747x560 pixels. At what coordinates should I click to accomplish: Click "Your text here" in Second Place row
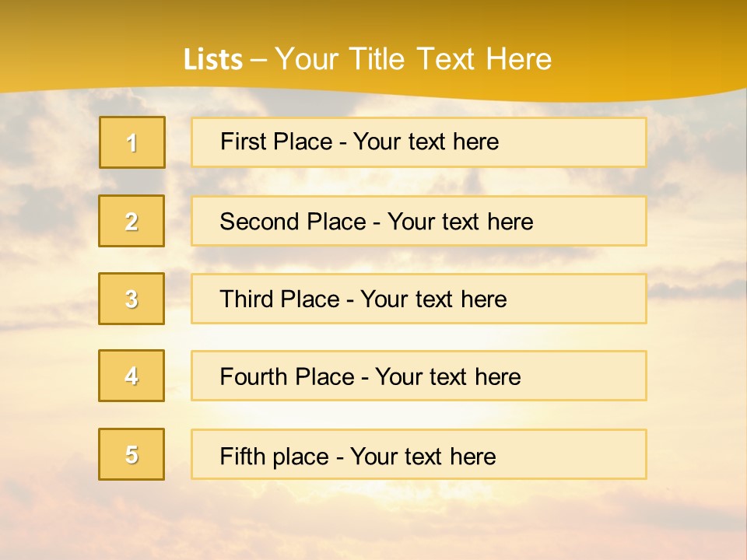[x=460, y=222]
